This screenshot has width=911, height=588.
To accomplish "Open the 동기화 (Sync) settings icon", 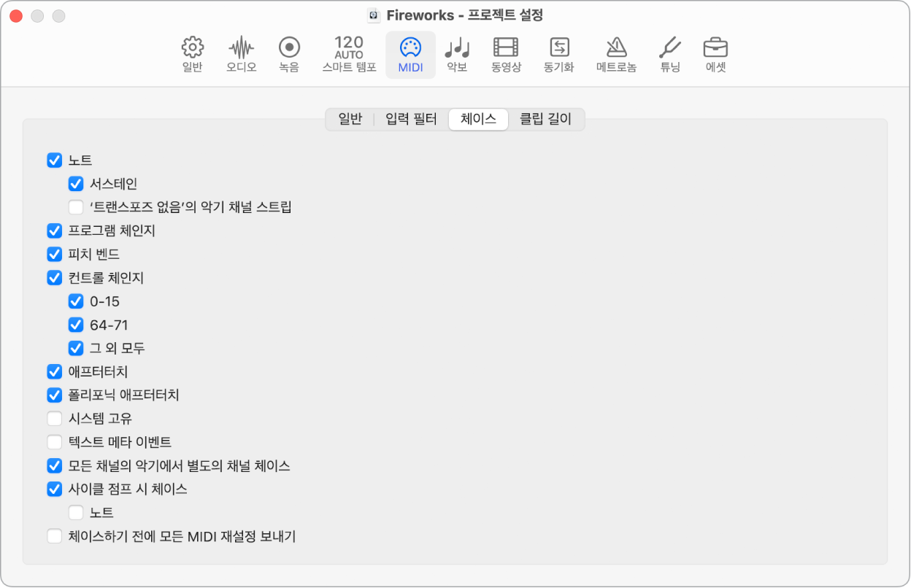I will coord(559,55).
